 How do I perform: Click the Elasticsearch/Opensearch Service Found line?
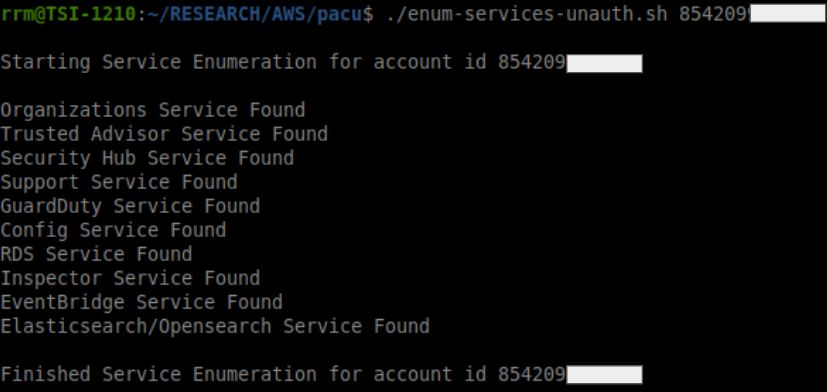[x=215, y=327]
